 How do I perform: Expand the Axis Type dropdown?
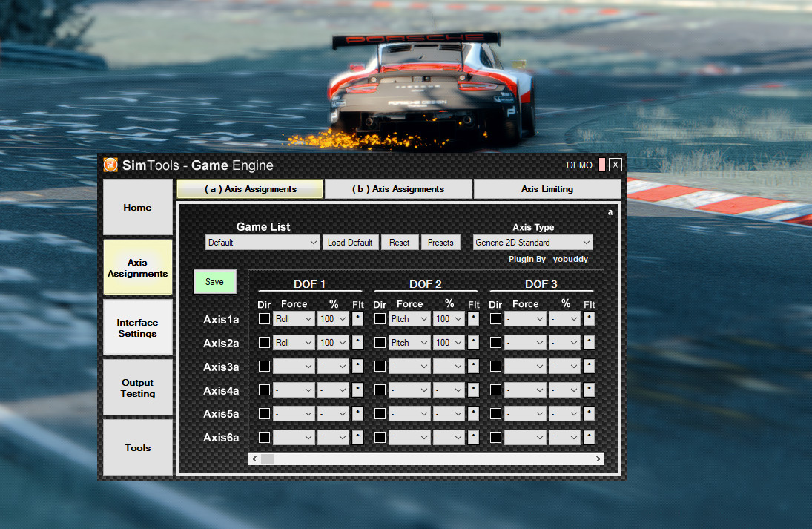[x=533, y=243]
